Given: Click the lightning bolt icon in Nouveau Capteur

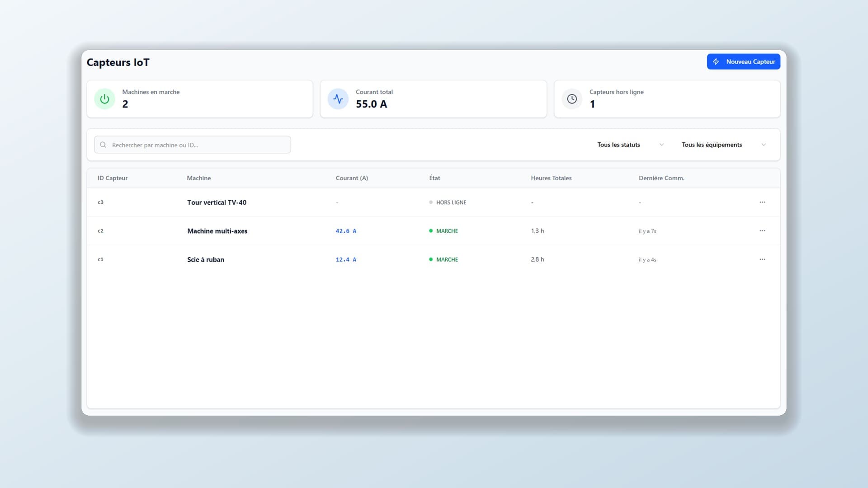Looking at the screenshot, I should pos(716,61).
